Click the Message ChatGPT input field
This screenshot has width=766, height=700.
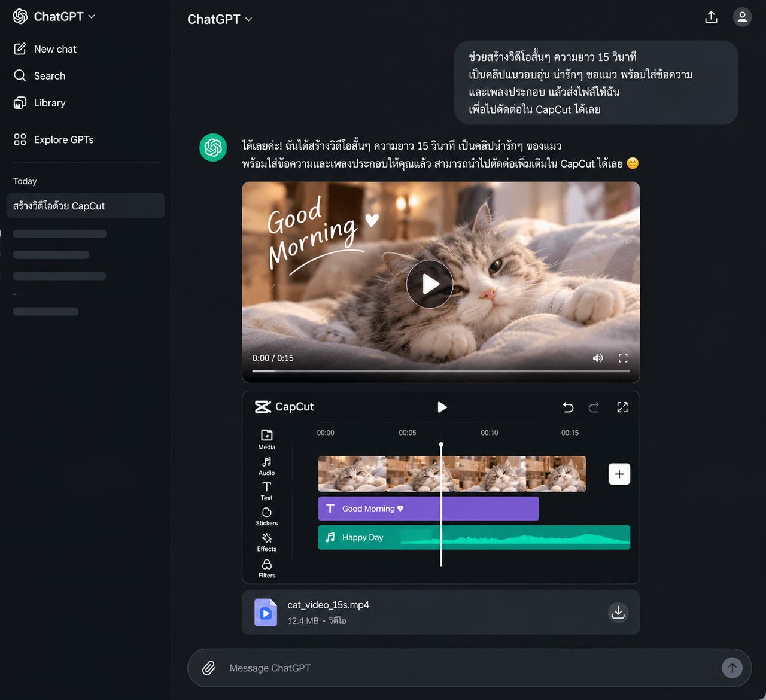(470, 668)
